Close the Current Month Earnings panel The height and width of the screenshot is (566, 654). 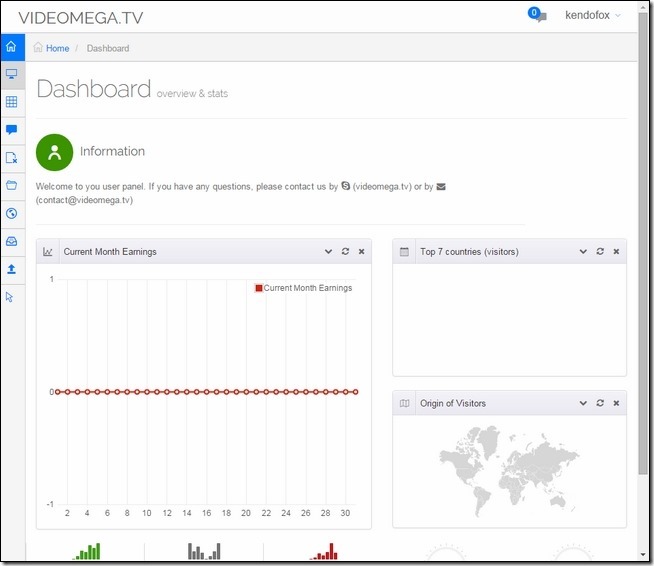[x=362, y=251]
